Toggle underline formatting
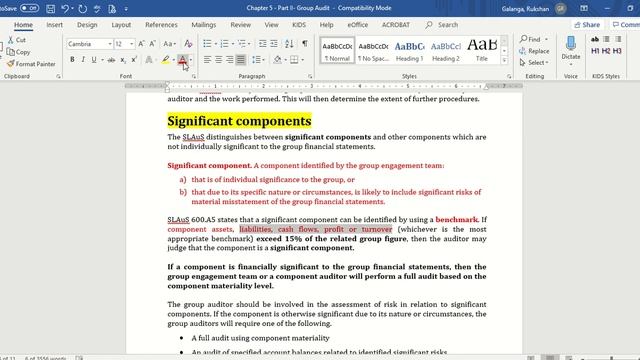640x360 pixels. 94,60
